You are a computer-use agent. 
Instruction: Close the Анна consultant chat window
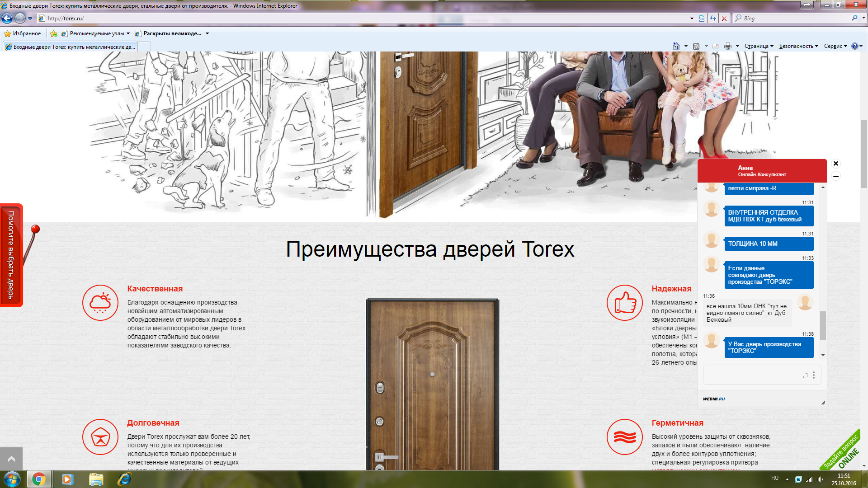coord(836,164)
